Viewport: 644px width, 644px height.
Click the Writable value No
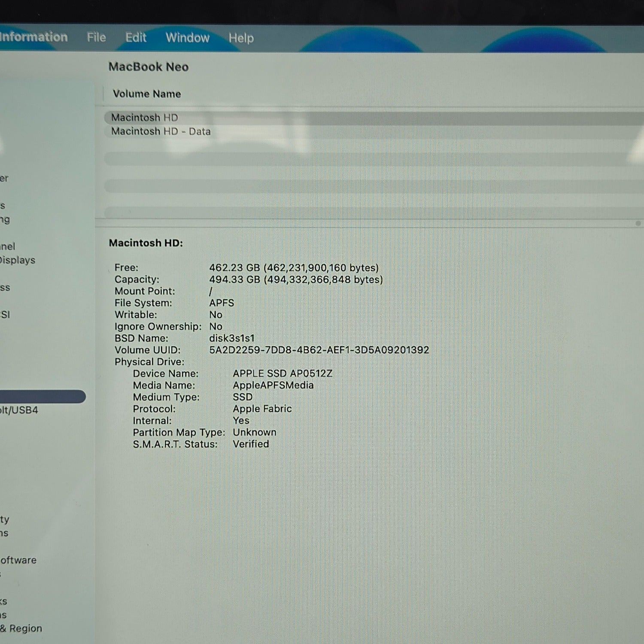click(216, 315)
